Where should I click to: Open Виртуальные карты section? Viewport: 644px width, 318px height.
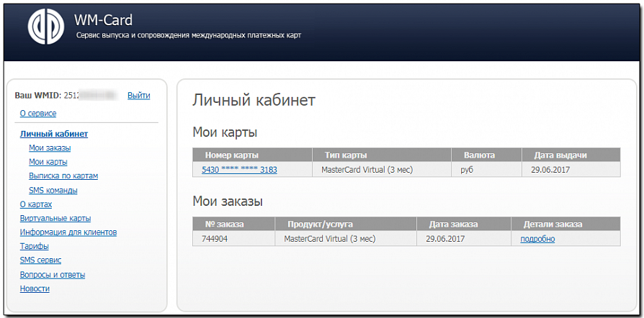click(55, 218)
